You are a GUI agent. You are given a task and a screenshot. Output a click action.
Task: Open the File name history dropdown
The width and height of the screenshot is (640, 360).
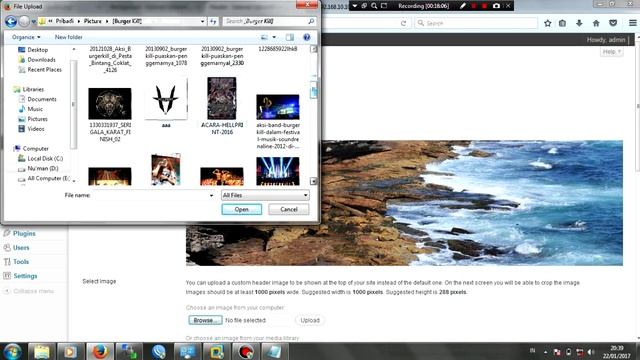[x=211, y=196]
